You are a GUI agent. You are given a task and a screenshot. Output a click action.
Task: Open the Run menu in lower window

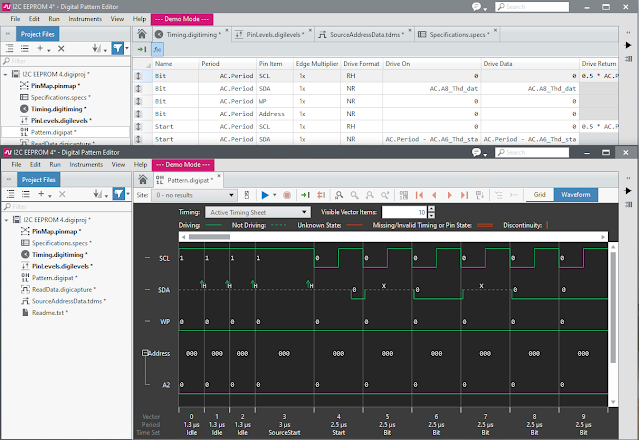coord(55,165)
